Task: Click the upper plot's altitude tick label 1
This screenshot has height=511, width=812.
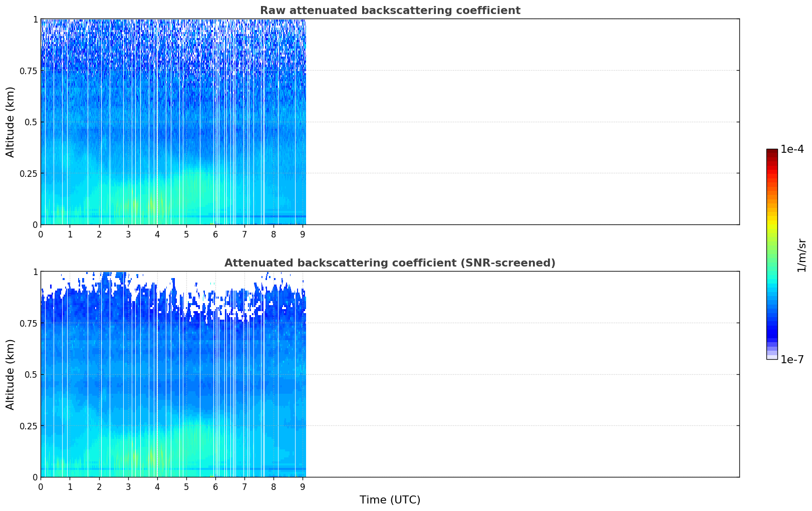Action: tap(35, 20)
